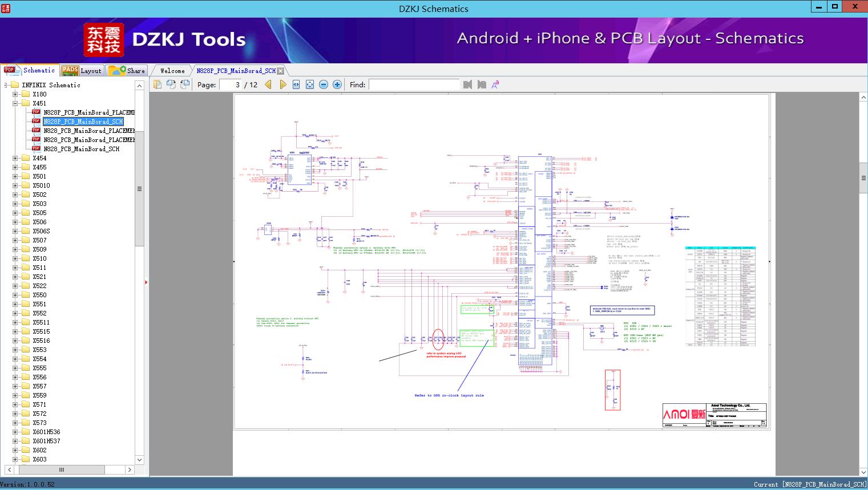The height and width of the screenshot is (490, 868).
Task: Zoom out with the minus icon
Action: (324, 84)
